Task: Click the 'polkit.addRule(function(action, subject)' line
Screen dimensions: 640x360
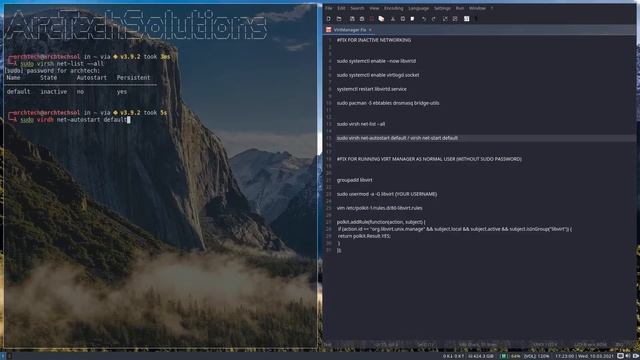Action: tap(381, 222)
